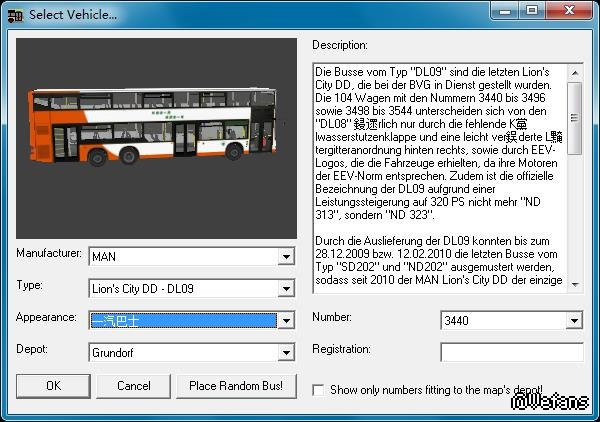This screenshot has width=600, height=422.
Task: Click the description scrollbar up arrow
Action: coord(575,72)
